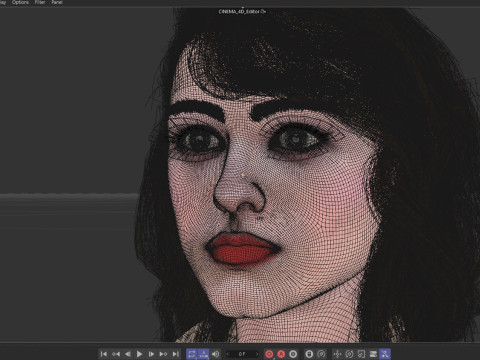This screenshot has width=480, height=360.
Task: Toggle sound playback speaker icon
Action: click(x=216, y=354)
